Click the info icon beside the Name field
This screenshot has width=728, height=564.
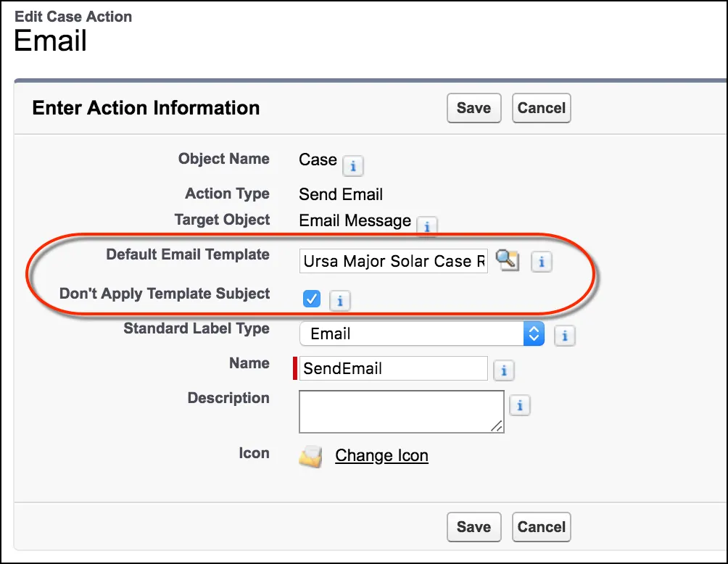[x=503, y=370]
